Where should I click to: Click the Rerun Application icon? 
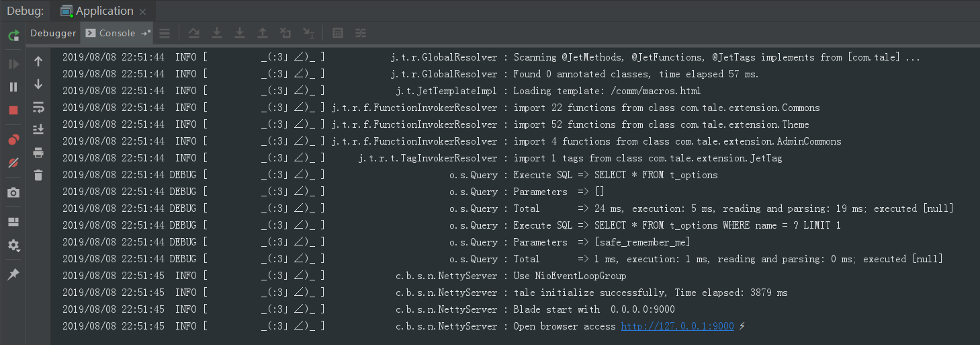[13, 35]
